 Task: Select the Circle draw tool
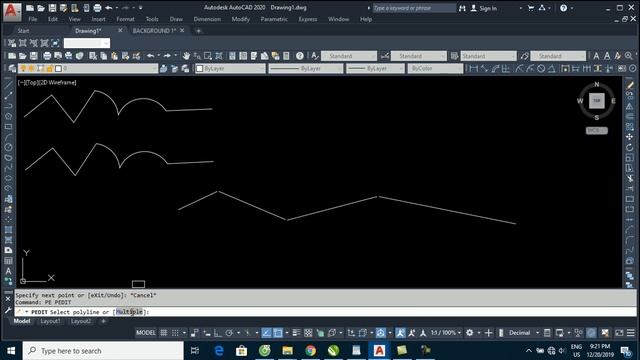(8, 147)
